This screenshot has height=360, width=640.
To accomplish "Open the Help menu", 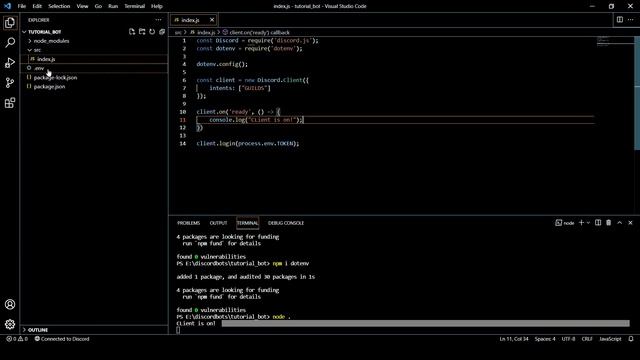I will 157,6.
